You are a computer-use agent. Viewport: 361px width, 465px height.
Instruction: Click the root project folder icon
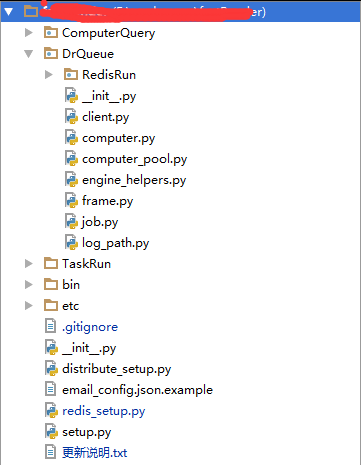pyautogui.click(x=31, y=12)
